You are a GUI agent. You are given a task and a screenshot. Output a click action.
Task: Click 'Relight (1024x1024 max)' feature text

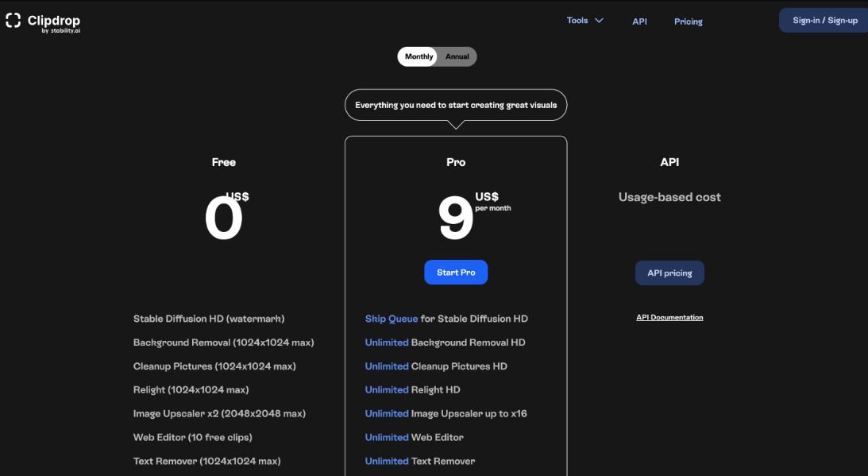[191, 390]
